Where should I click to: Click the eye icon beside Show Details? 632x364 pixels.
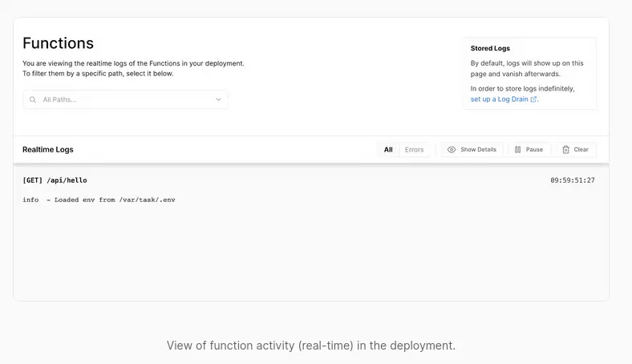[452, 149]
